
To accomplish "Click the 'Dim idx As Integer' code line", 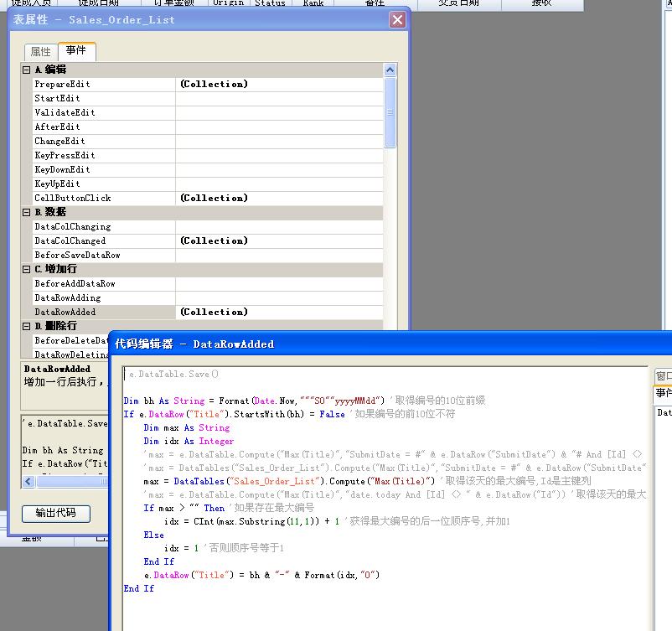I will pyautogui.click(x=189, y=441).
